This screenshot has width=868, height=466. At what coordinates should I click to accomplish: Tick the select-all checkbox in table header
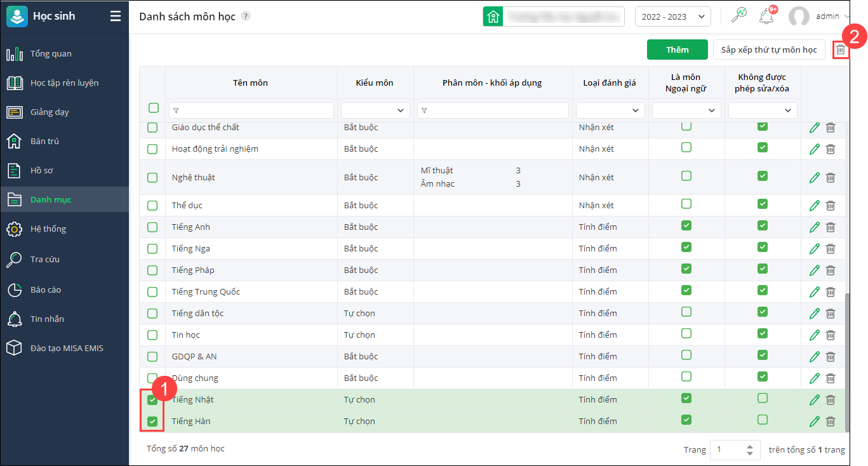(x=153, y=108)
